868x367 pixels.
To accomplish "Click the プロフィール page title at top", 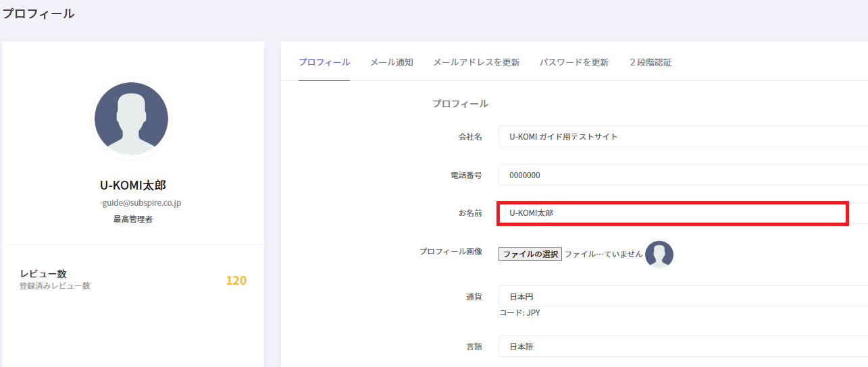I will tap(38, 13).
